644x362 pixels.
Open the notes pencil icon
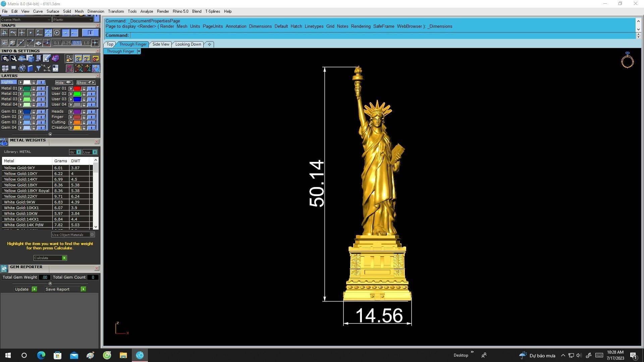point(47,58)
